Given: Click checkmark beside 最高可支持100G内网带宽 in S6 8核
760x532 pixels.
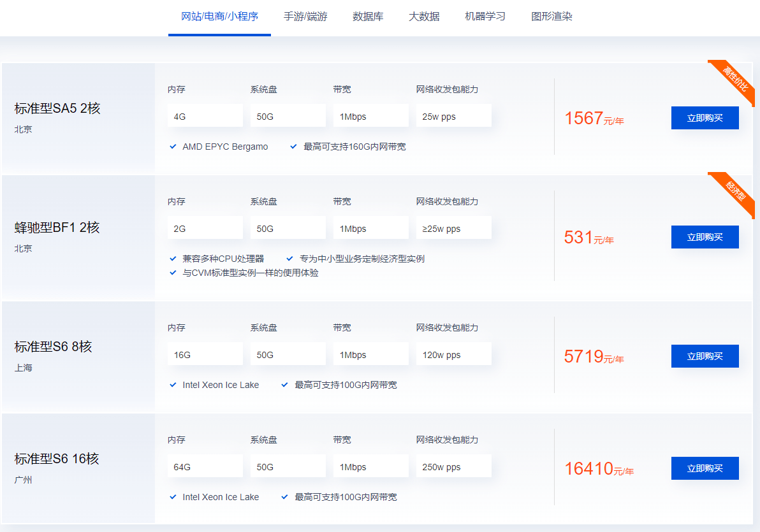Looking at the screenshot, I should point(284,385).
